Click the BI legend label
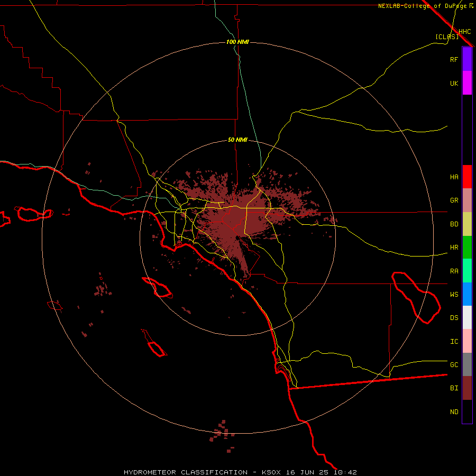Viewport: 476px width, 476px height. 454,388
